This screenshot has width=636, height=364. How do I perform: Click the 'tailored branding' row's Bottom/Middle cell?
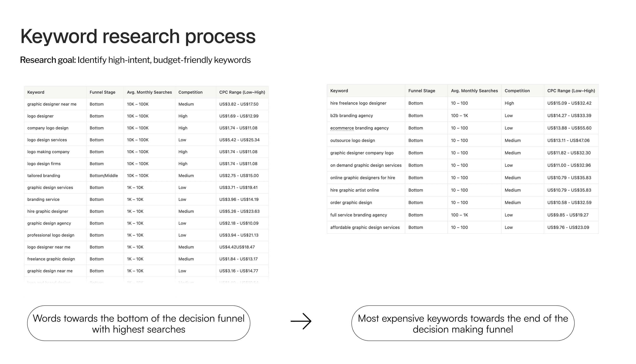coord(104,176)
